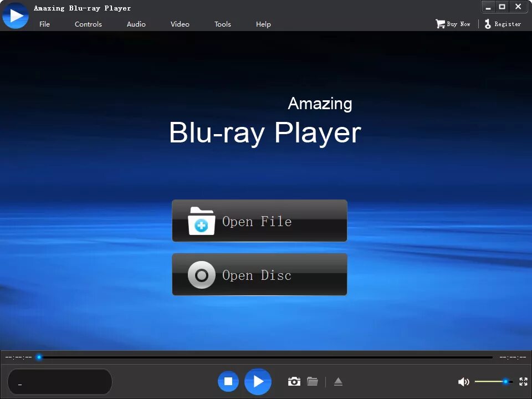This screenshot has height=399, width=532.
Task: Open the Controls menu
Action: [88, 24]
